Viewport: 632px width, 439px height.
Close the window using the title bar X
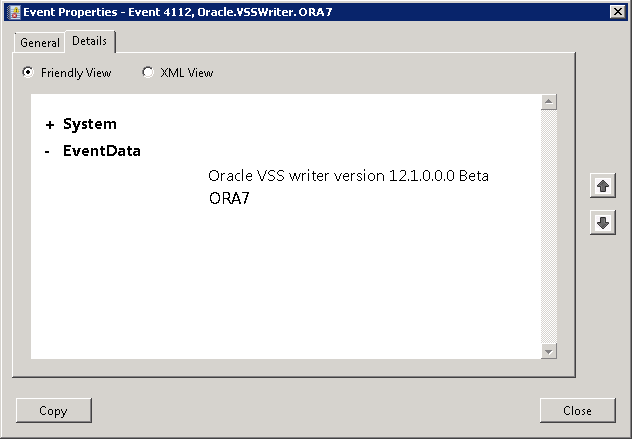[618, 10]
